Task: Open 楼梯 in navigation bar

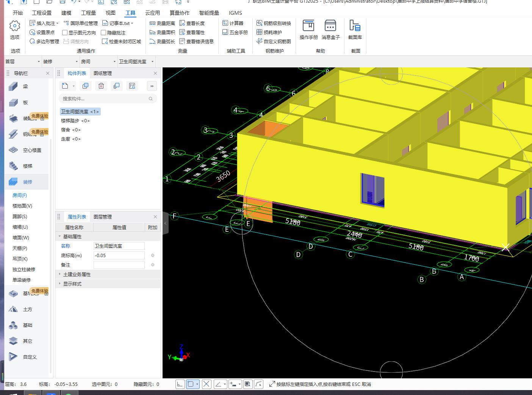Action: pyautogui.click(x=27, y=166)
